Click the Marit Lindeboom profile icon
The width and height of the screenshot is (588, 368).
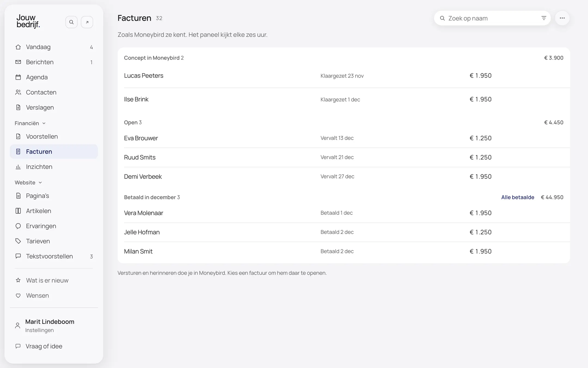coord(18,325)
